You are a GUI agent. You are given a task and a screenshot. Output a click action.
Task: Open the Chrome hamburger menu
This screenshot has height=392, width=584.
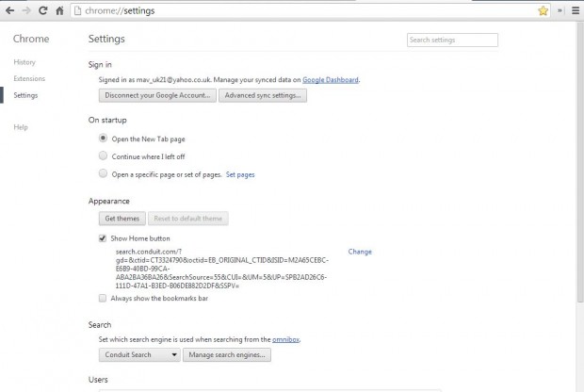click(x=576, y=10)
